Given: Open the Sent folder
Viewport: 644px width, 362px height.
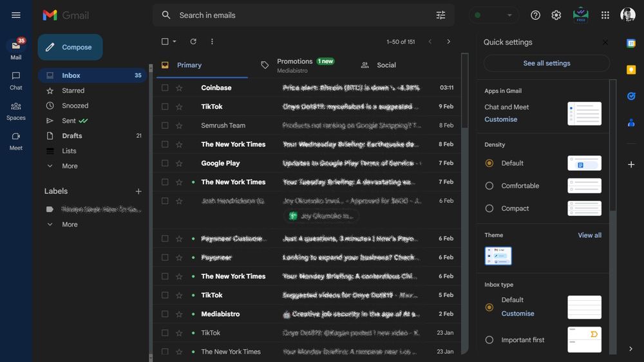Looking at the screenshot, I should coord(92,121).
